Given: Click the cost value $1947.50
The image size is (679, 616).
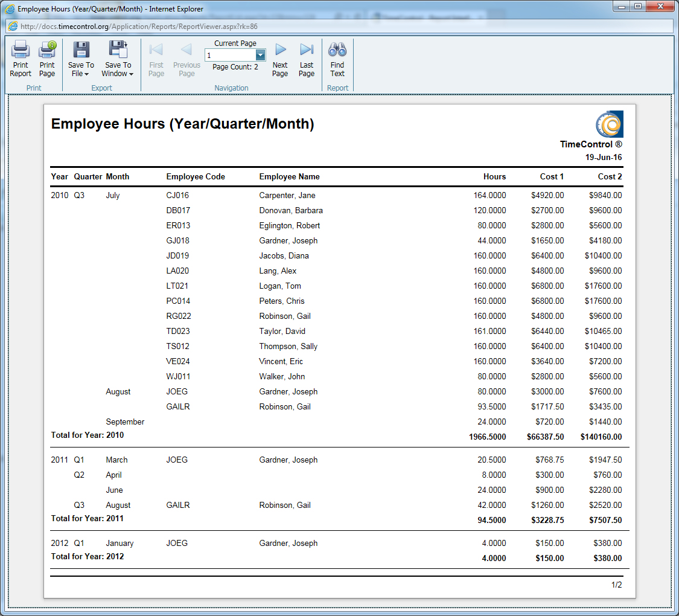Looking at the screenshot, I should point(605,460).
